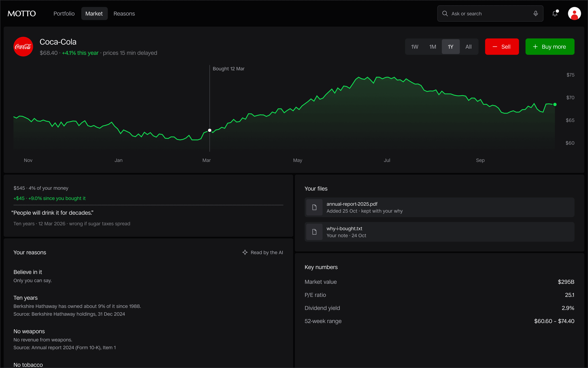The image size is (588, 368).
Task: Set chart range to 1W
Action: pyautogui.click(x=415, y=47)
